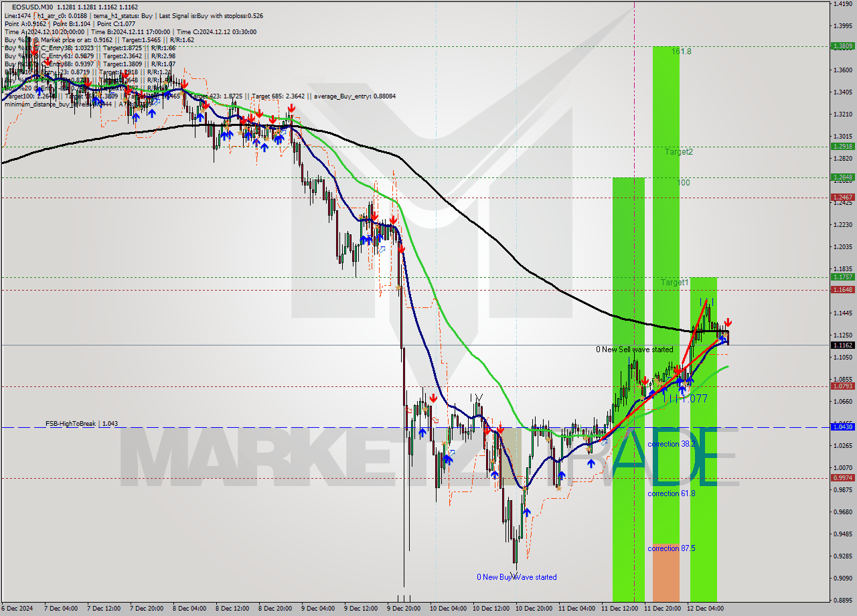Click the '0 New Sell wave started' annotation
This screenshot has width=857, height=616.
[635, 350]
